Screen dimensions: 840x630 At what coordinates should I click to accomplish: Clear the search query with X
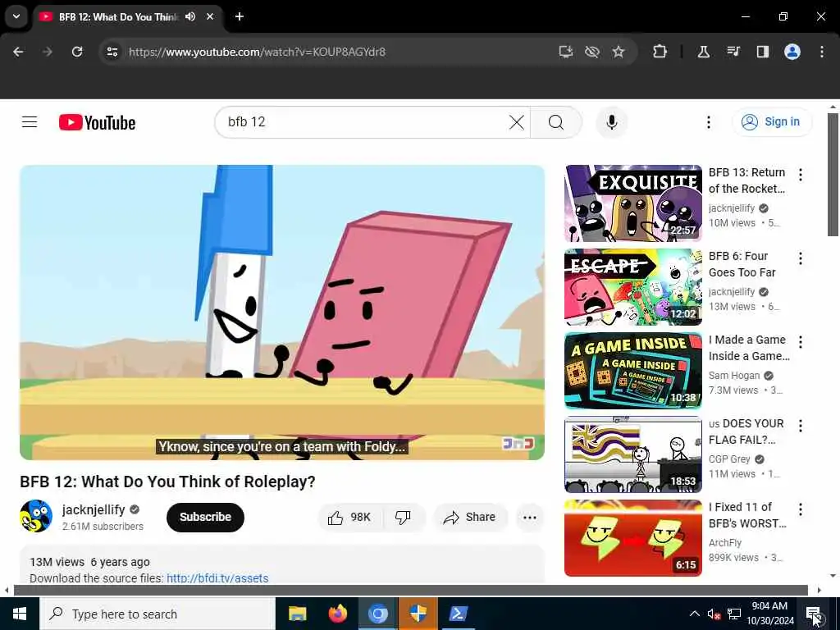click(x=517, y=122)
